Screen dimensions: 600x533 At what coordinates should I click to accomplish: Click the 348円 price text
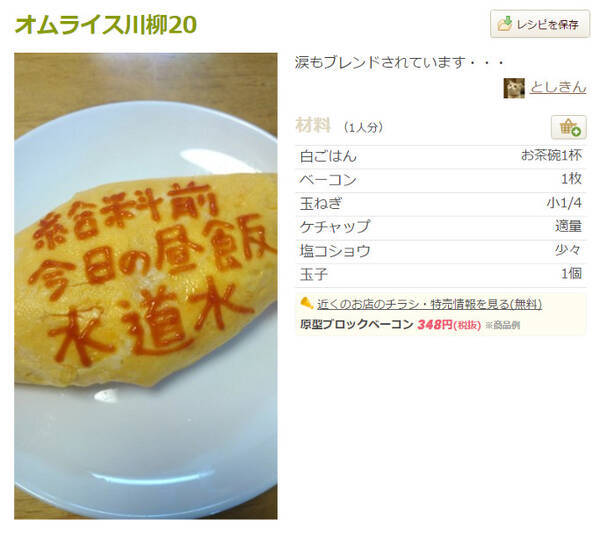pyautogui.click(x=435, y=325)
